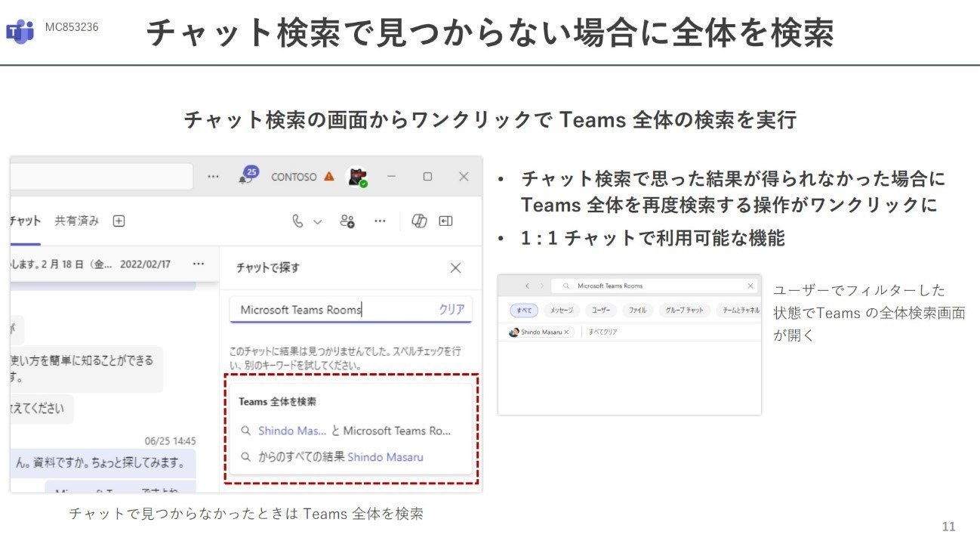
Task: Focus the global search bar in the results window
Action: [655, 286]
